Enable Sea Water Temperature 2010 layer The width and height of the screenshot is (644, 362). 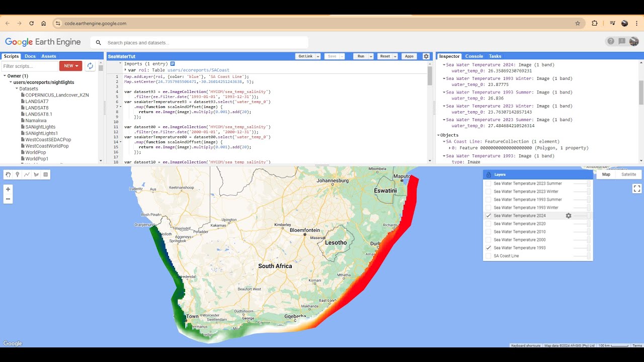488,232
